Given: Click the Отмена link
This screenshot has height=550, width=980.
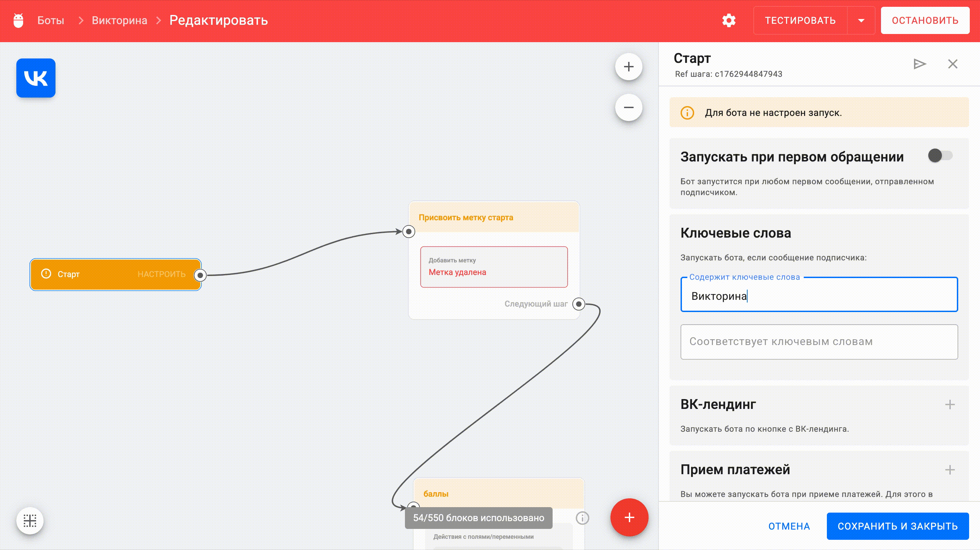Looking at the screenshot, I should [789, 526].
